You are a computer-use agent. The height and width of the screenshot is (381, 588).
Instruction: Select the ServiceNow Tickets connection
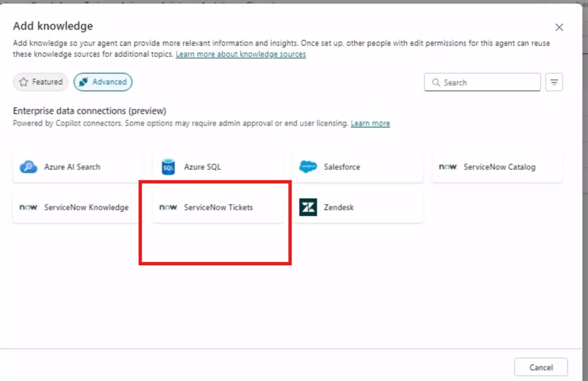[x=218, y=207]
